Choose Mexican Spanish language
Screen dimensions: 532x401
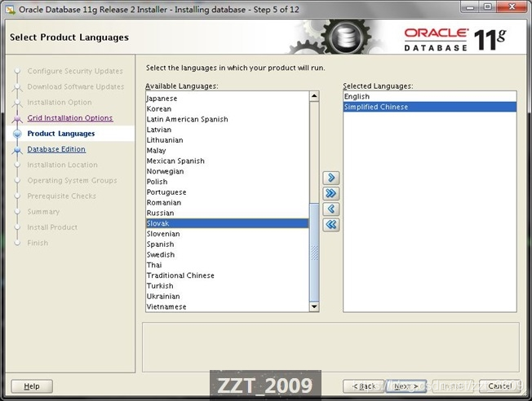(228, 161)
